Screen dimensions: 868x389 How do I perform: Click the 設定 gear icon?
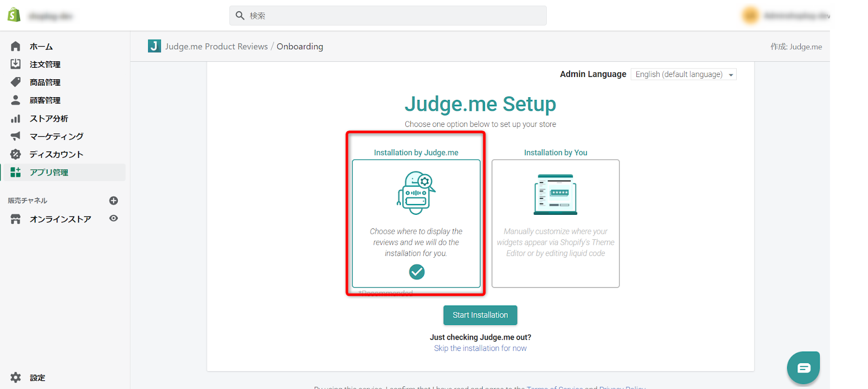coord(16,377)
